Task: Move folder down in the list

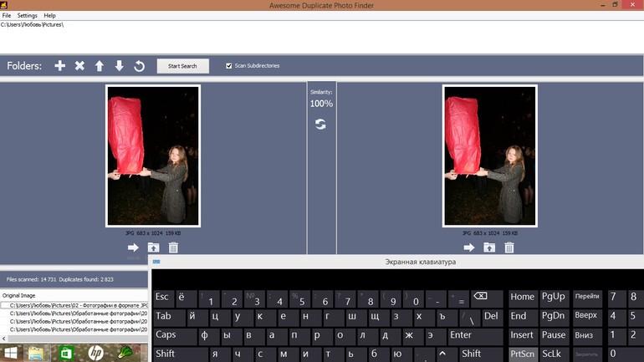Action: pos(120,66)
